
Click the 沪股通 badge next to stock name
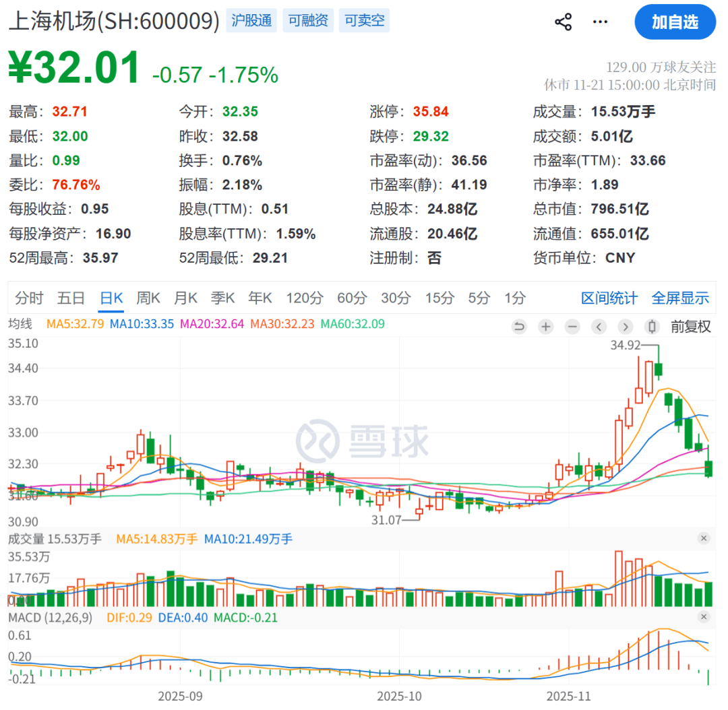tap(251, 20)
